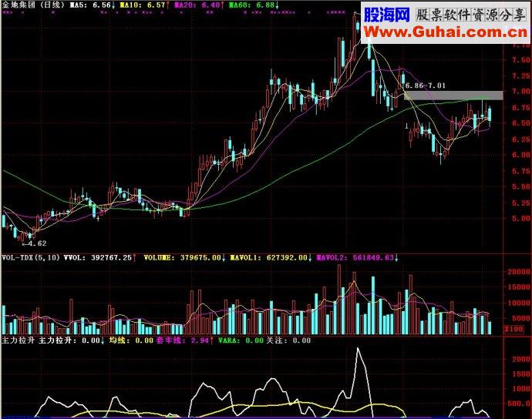Click the 套牢线: 2.94 value

pos(184,340)
